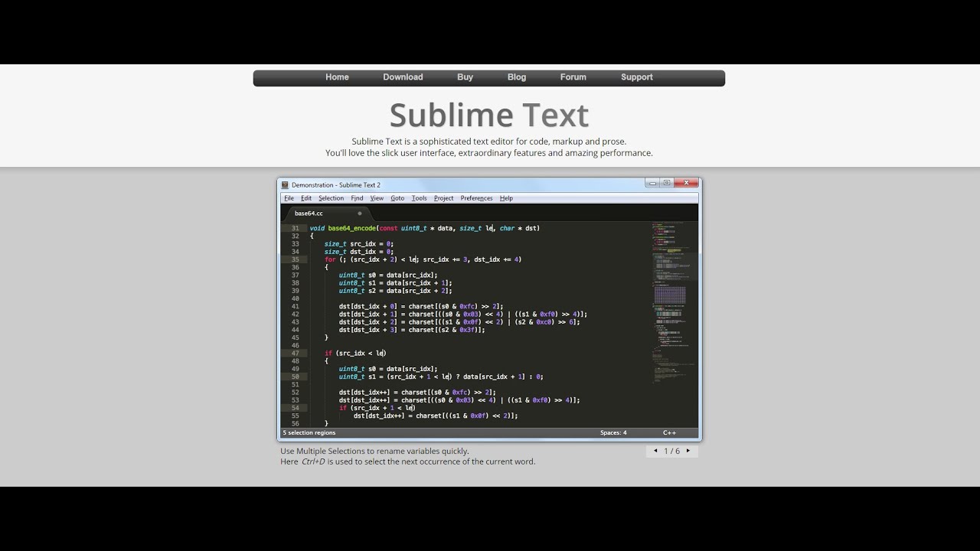The image size is (980, 551).
Task: Go to previous slide arrow
Action: tap(655, 451)
